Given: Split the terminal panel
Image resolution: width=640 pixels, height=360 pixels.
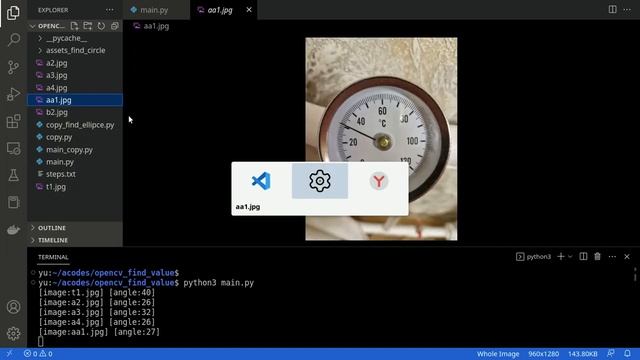Looking at the screenshot, I should [583, 256].
